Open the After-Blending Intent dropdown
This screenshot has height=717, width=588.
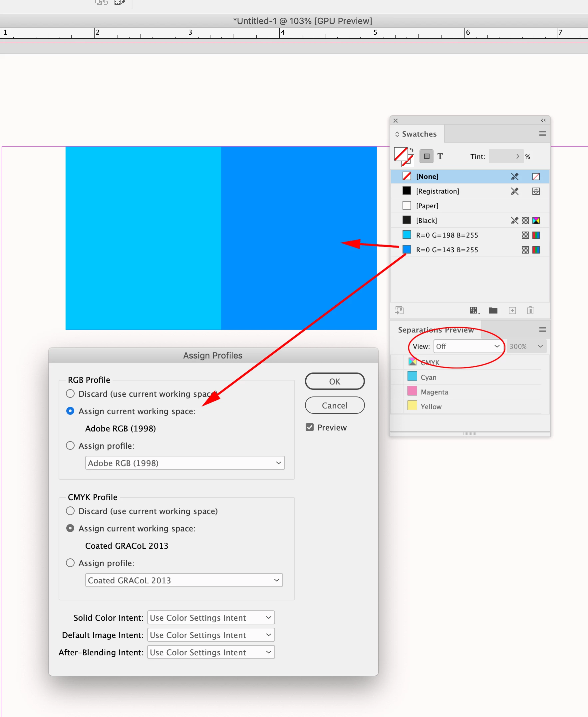pos(211,652)
